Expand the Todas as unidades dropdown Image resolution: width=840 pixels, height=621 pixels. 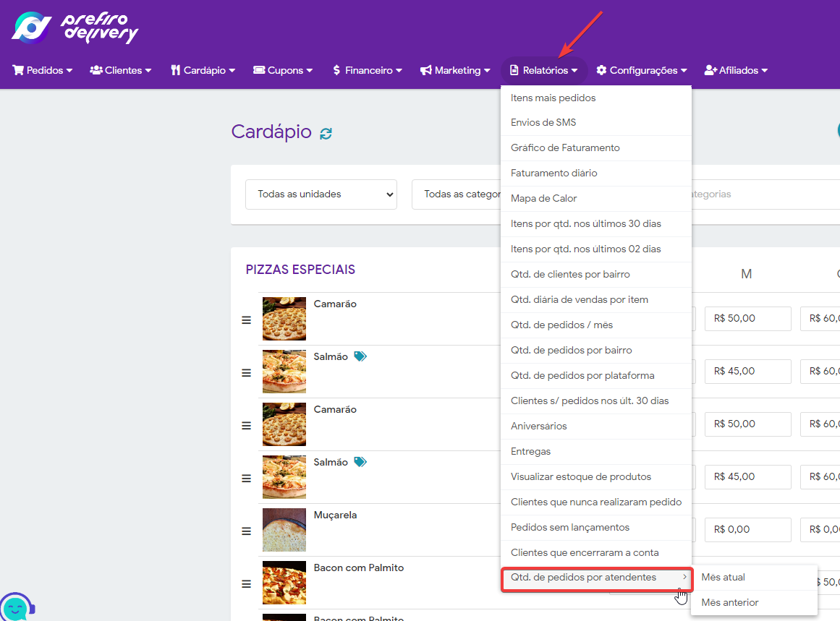point(321,194)
